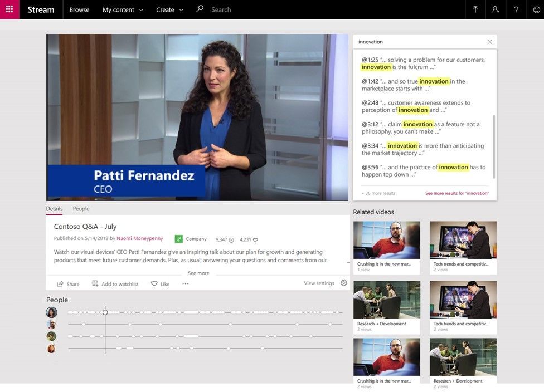Click the play-circle views icon beside 9,347

[231, 240]
